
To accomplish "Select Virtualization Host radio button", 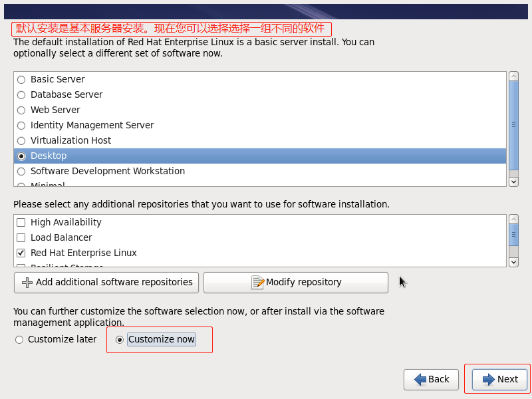I will (x=21, y=141).
